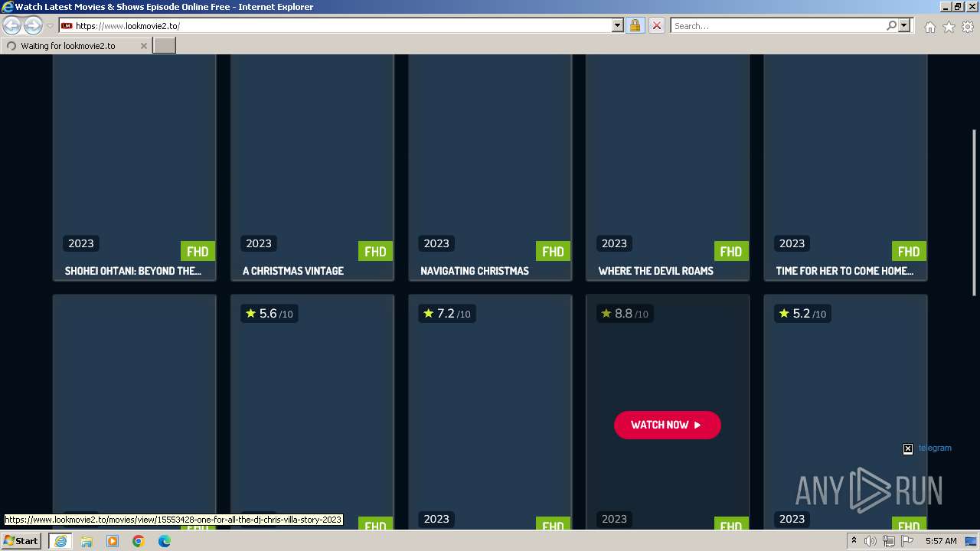Launch Chrome from the taskbar
980x551 pixels.
pos(139,541)
